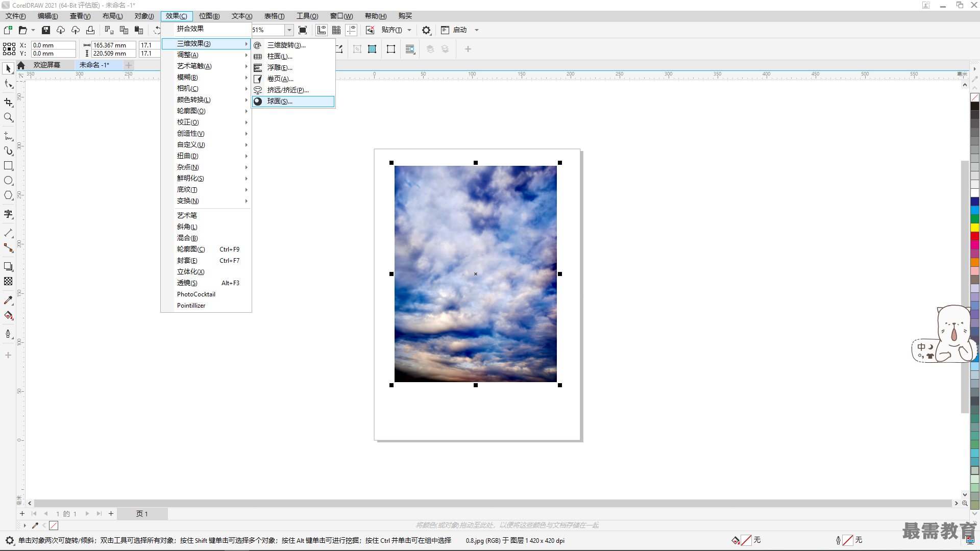Select the Pick tool in the toolbox

pyautogui.click(x=8, y=68)
